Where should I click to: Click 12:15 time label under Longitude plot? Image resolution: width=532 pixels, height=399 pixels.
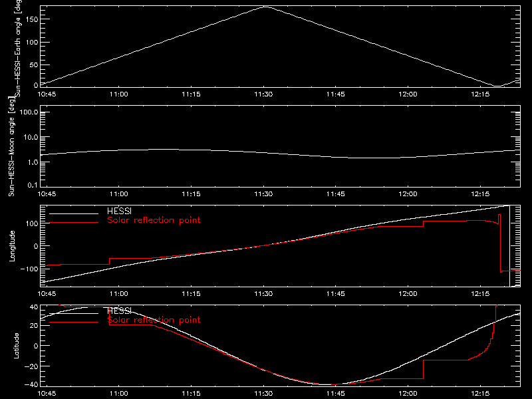[480, 293]
